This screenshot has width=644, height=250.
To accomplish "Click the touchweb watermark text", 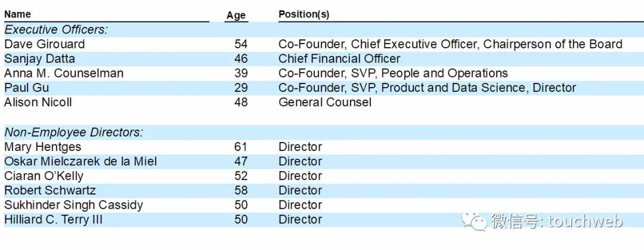I will tap(556, 222).
